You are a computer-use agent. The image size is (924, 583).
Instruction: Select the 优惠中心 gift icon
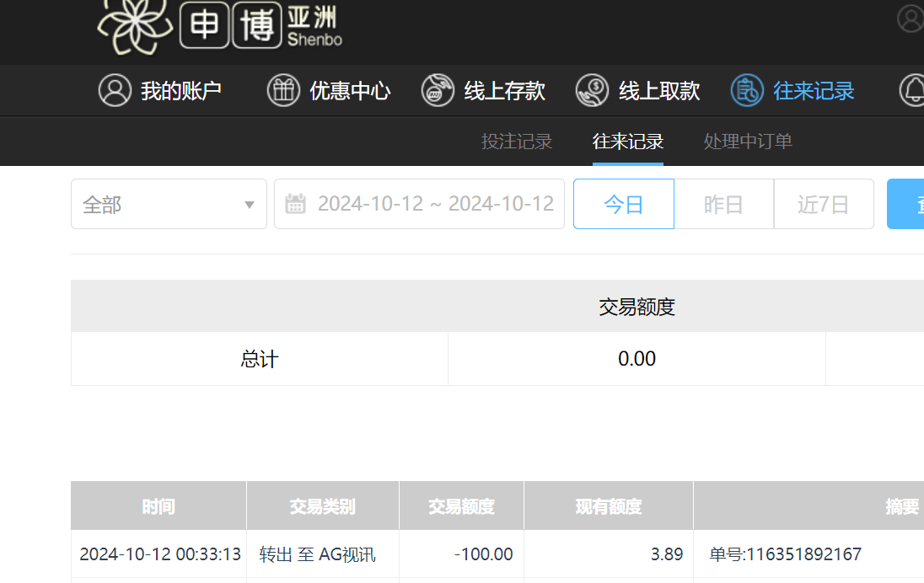tap(283, 90)
